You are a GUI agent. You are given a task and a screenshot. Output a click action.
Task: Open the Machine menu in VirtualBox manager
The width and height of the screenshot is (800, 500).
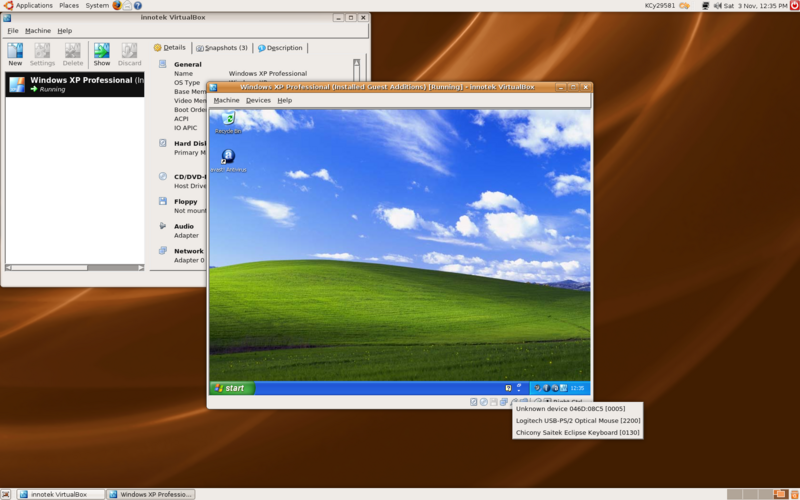click(x=38, y=31)
